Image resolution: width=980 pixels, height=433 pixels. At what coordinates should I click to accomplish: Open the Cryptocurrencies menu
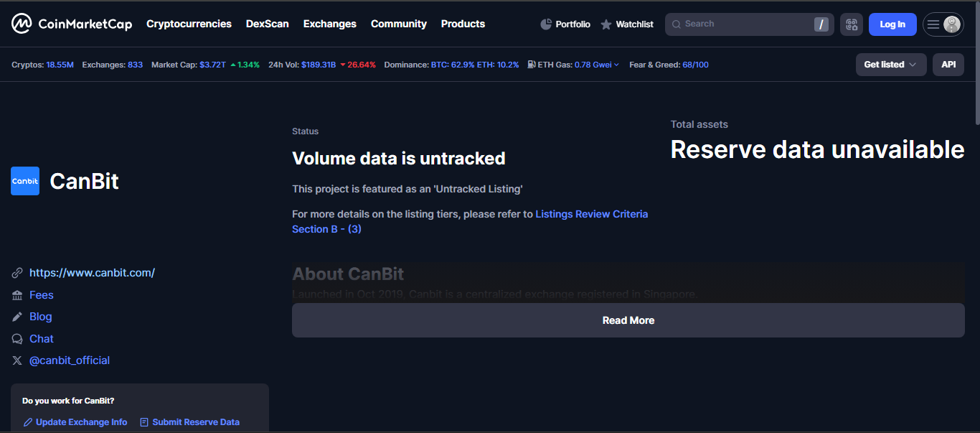[x=189, y=24]
